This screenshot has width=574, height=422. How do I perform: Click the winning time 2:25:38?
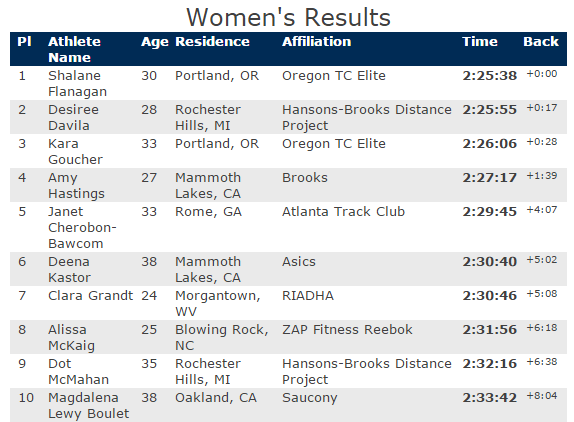(x=489, y=76)
